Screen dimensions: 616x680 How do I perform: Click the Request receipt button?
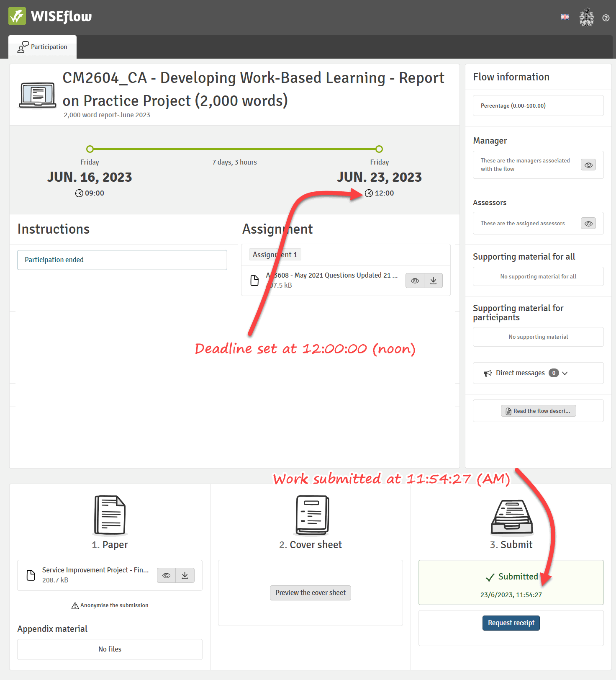[x=511, y=623]
